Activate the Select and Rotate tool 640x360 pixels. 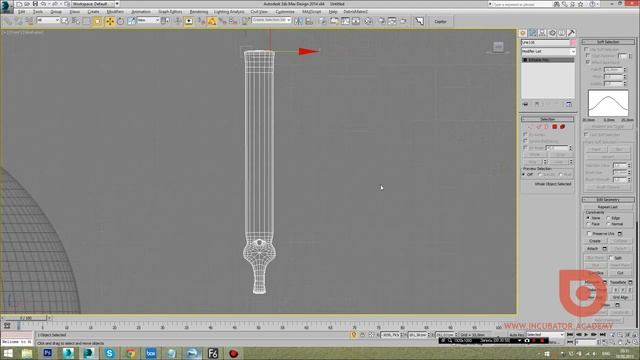click(120, 21)
